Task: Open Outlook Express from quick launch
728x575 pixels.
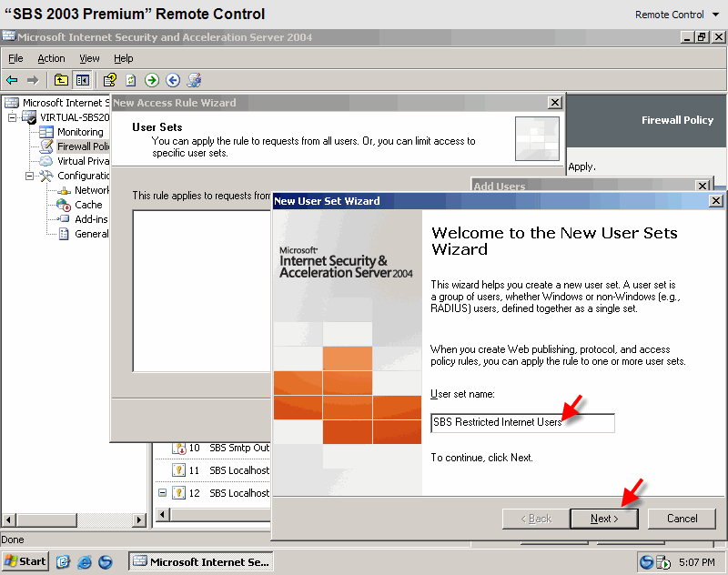Action: [x=63, y=562]
